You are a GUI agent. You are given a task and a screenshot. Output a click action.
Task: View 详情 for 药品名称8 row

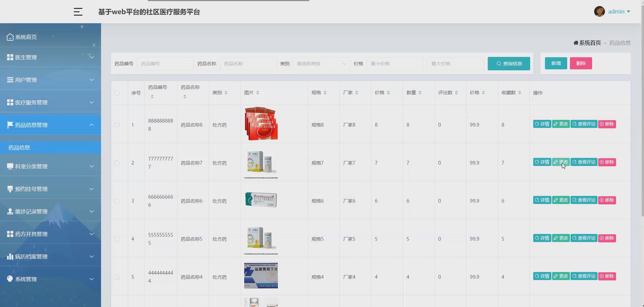pos(542,124)
